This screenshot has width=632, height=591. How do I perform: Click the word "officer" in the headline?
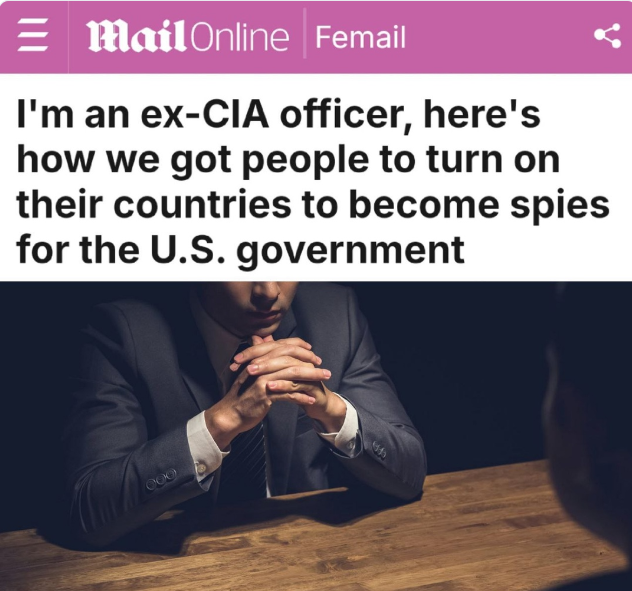(x=347, y=116)
